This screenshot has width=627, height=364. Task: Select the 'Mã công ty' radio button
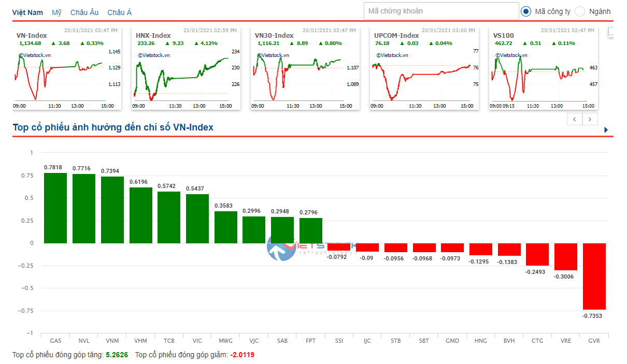coord(526,11)
